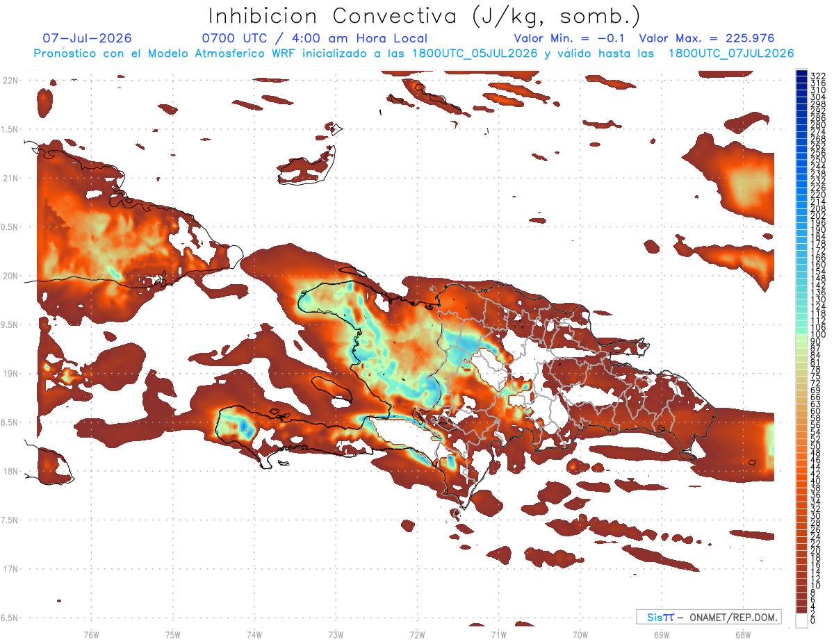The image size is (834, 644).
Task: Click the '20N' latitude label
Action: [x=10, y=276]
